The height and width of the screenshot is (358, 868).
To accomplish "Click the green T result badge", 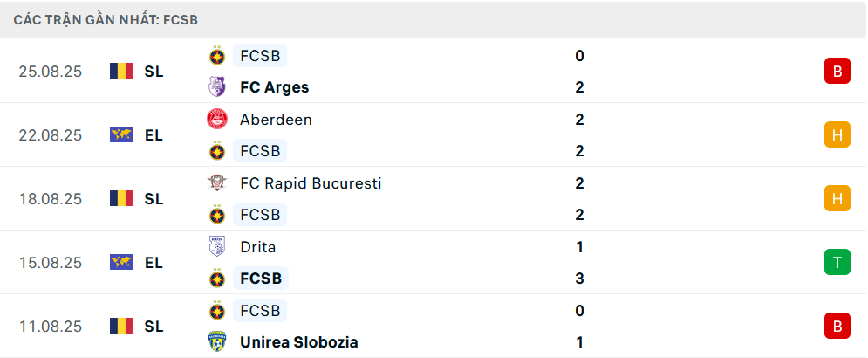I will [837, 263].
